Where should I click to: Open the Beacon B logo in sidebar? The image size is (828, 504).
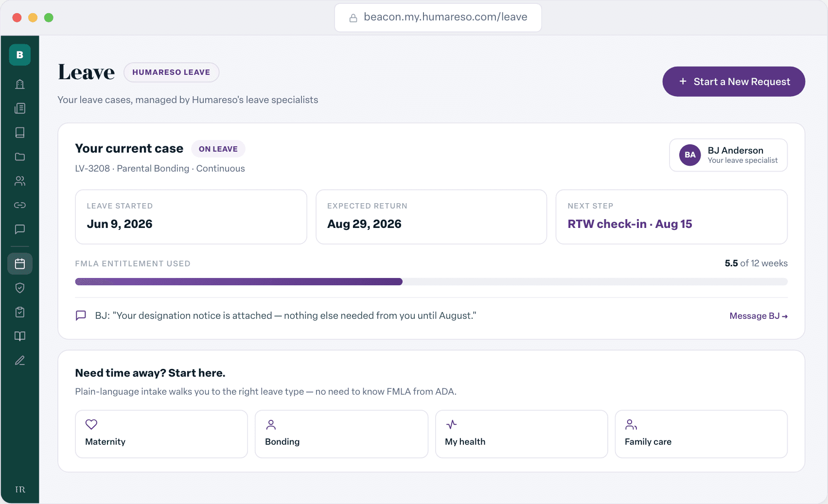pos(20,55)
